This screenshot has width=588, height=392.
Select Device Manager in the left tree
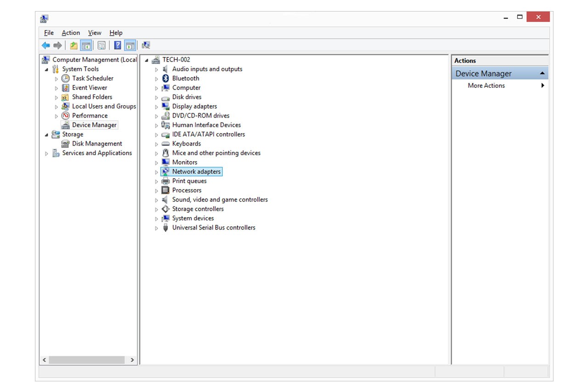[94, 124]
